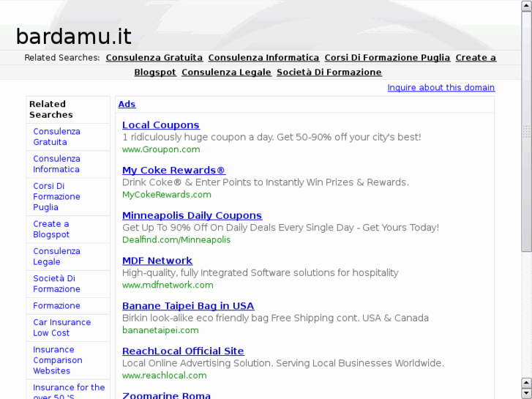Click www.mdfnetwork.com URL text

(x=168, y=285)
